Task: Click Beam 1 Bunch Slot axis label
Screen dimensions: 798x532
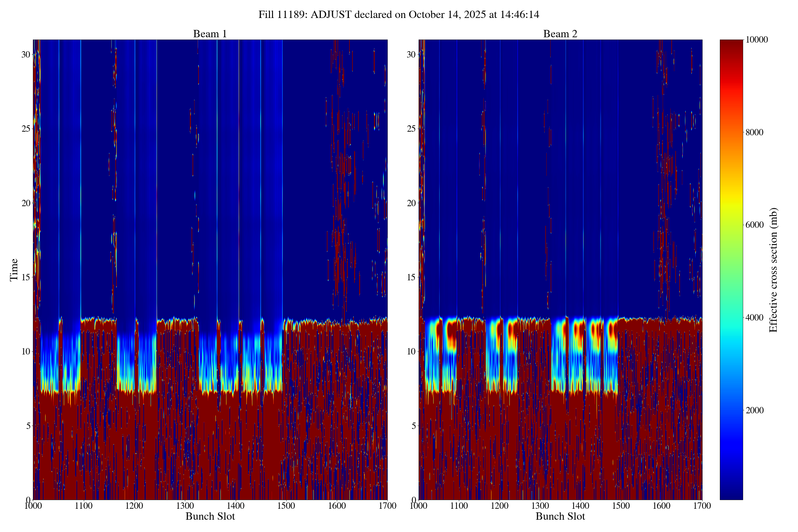Action: coord(210,516)
